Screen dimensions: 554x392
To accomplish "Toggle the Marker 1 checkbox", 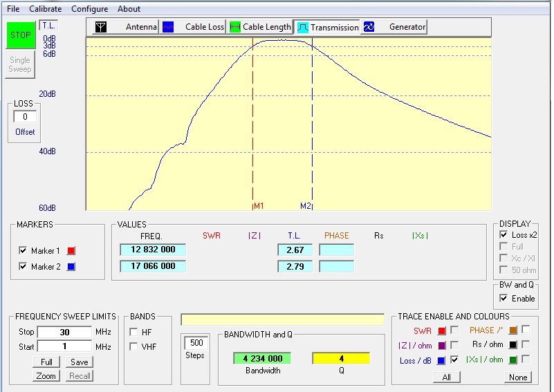I will pos(24,251).
